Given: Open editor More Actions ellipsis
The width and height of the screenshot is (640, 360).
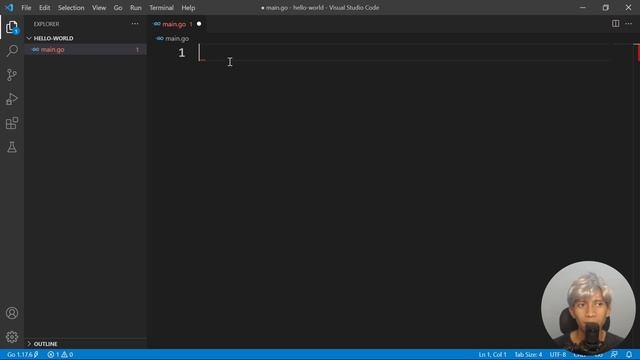Looking at the screenshot, I should click(629, 24).
